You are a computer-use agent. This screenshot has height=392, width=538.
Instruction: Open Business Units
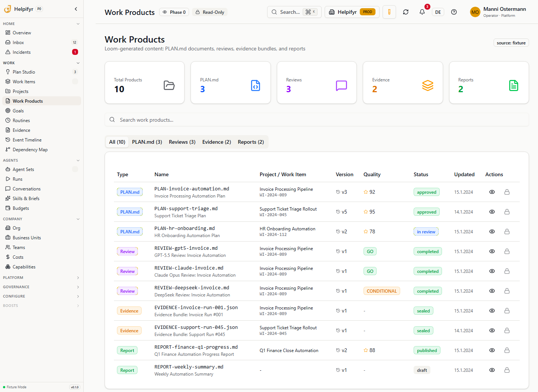pyautogui.click(x=41, y=238)
